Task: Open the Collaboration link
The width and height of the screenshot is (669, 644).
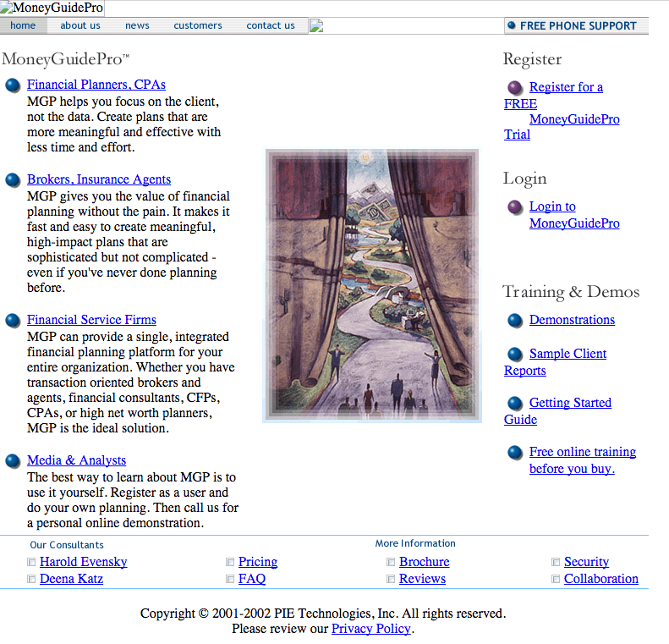Action: click(x=601, y=579)
